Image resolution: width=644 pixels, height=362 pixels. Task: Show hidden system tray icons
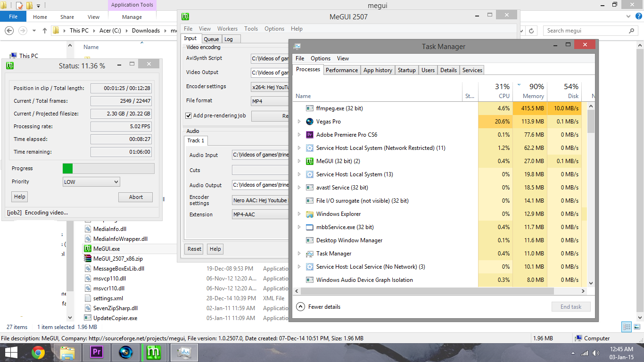pos(573,353)
